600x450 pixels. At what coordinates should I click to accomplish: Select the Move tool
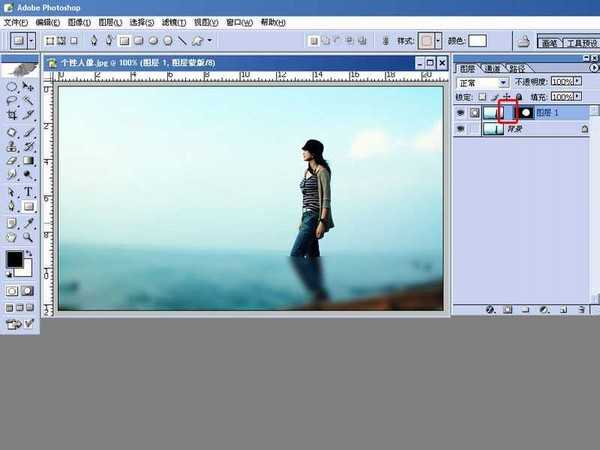[28, 86]
